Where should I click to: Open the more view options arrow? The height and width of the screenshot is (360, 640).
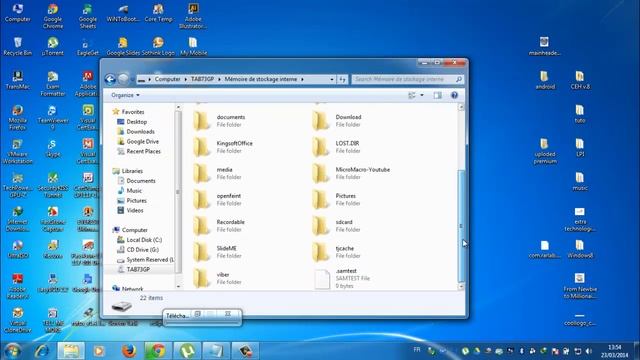422,95
